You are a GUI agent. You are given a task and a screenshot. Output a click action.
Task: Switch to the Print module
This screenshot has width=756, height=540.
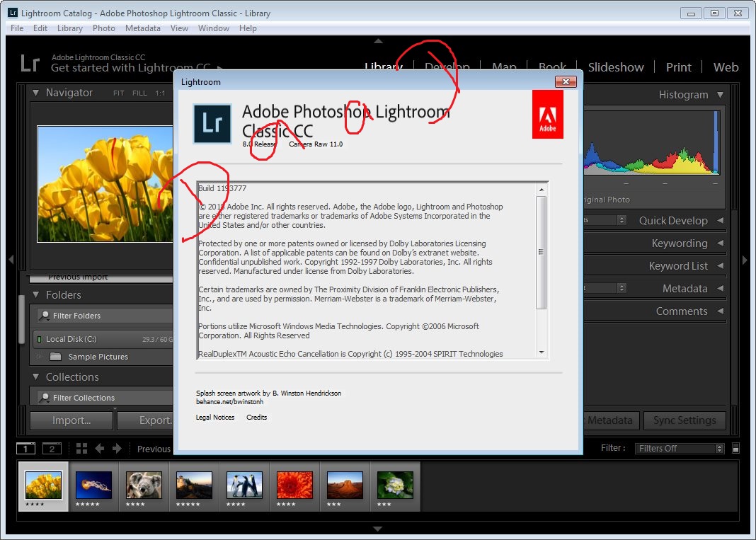pyautogui.click(x=678, y=67)
